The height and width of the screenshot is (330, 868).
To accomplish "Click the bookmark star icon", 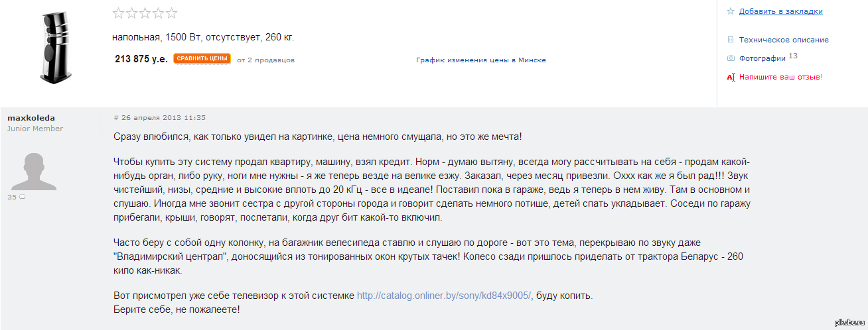I will (x=731, y=11).
